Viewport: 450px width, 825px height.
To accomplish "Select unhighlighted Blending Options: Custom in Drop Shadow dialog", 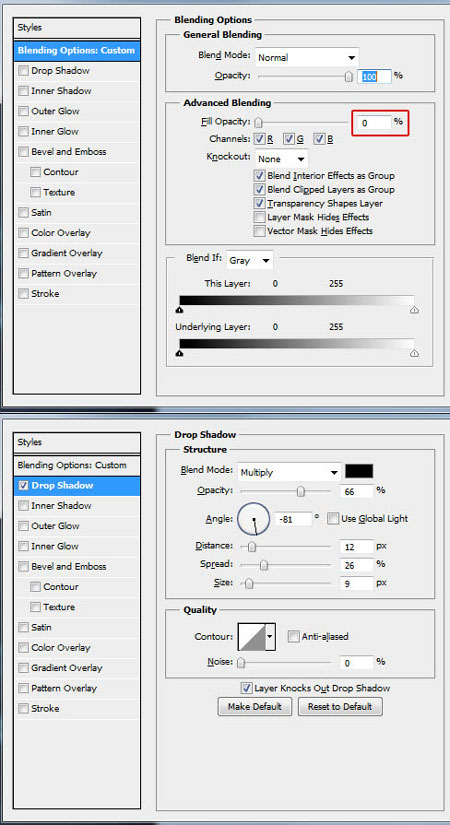I will (x=77, y=465).
